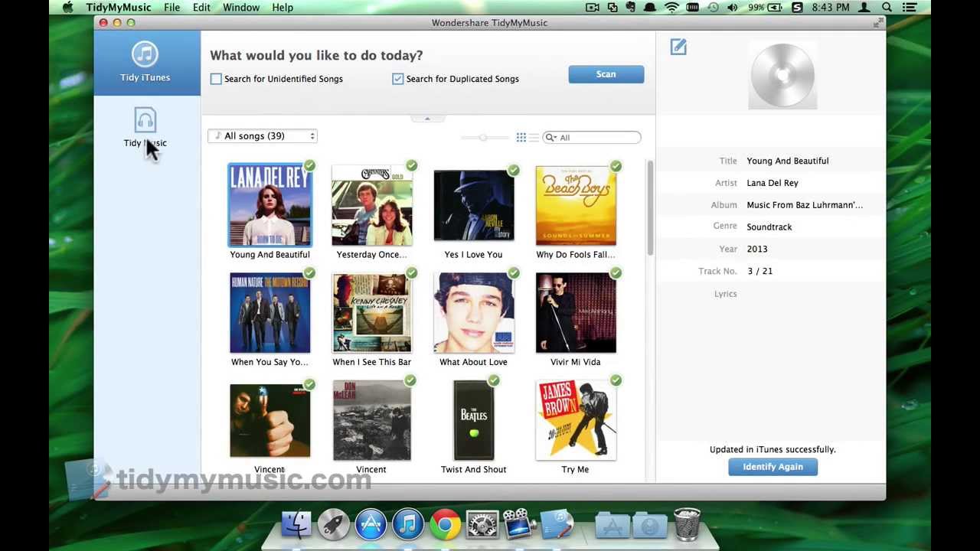
Task: Open the Trash in the dock
Action: pos(687,525)
